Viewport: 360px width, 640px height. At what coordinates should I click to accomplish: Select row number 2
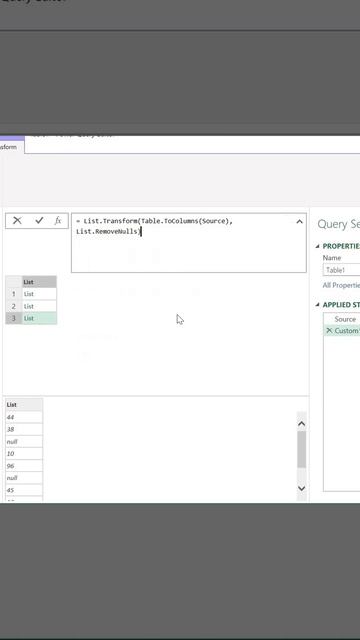[x=14, y=306]
